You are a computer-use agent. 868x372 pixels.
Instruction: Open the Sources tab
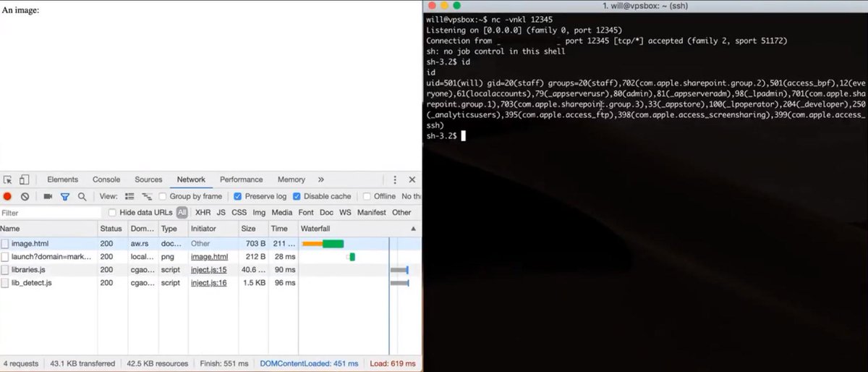[x=148, y=180]
